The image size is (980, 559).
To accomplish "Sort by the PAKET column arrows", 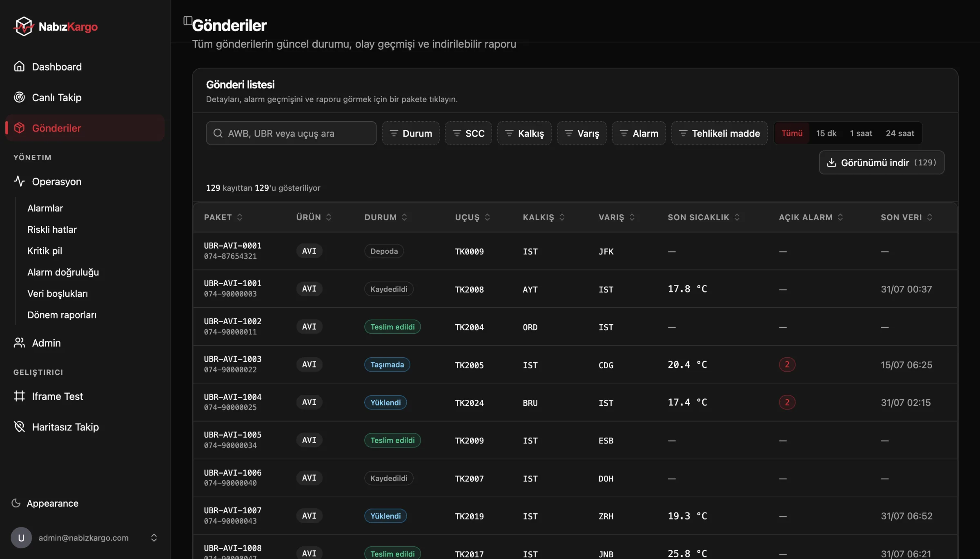I will tap(240, 217).
